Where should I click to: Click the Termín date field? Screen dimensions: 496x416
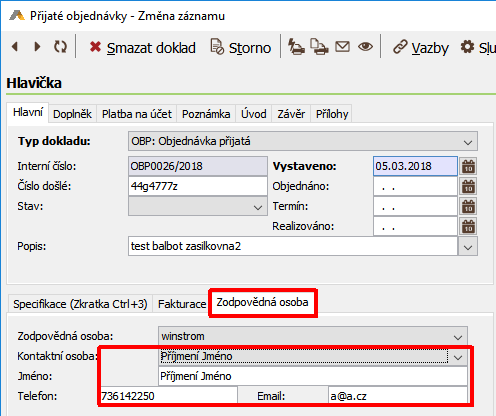(x=415, y=206)
